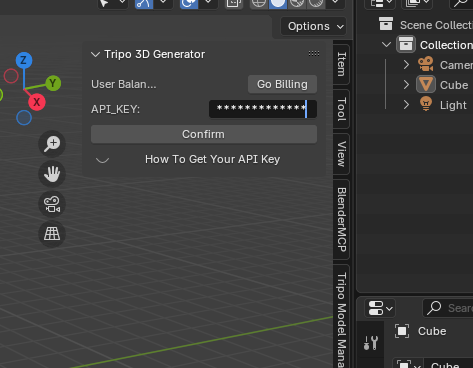The height and width of the screenshot is (368, 473).
Task: Toggle perspective/orthographic grid icon
Action: click(52, 234)
